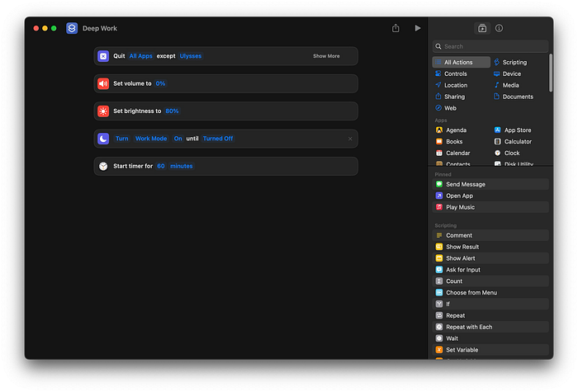Change the minutes unit parameter
Image resolution: width=578 pixels, height=392 pixels.
[182, 166]
